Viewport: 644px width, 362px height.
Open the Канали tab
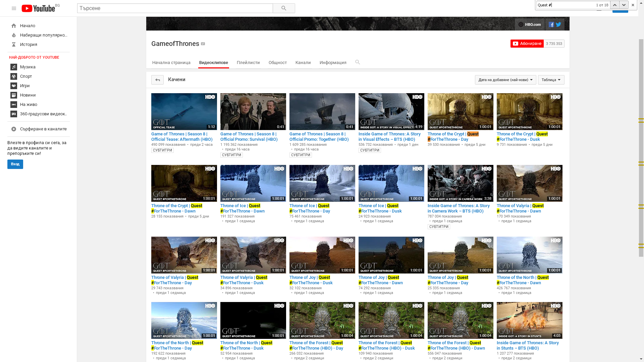303,63
